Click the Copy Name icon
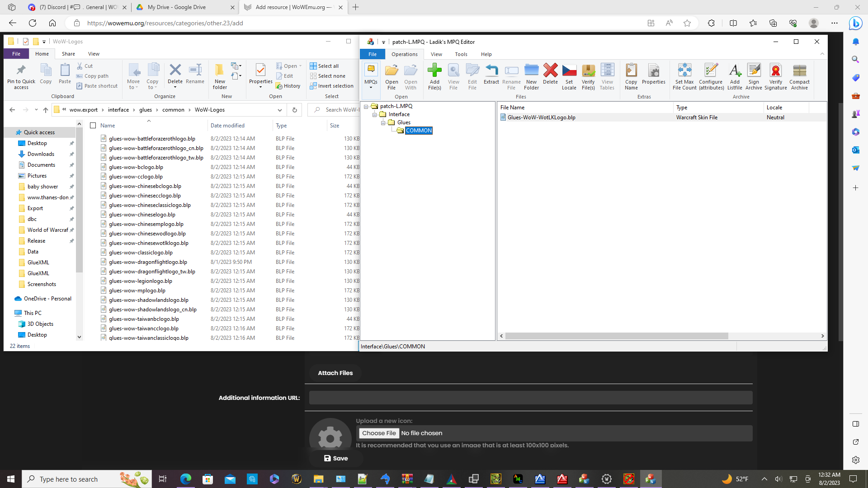Screen dimensions: 868x488 [631, 70]
